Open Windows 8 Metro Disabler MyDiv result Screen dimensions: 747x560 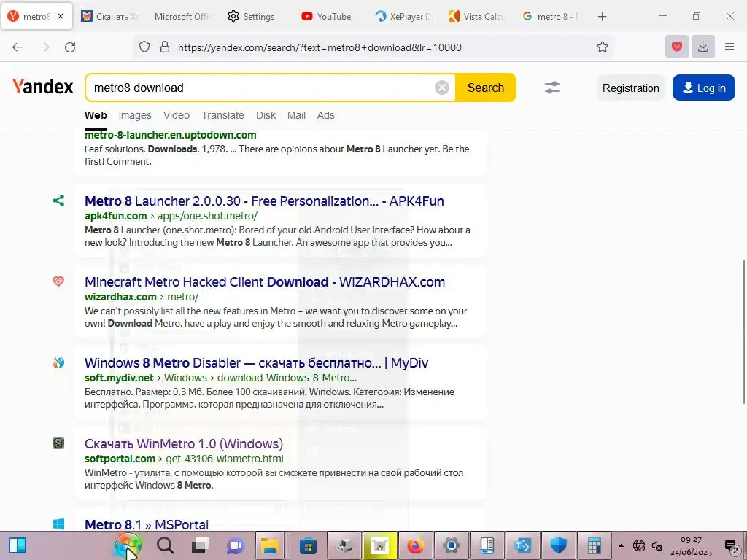[x=256, y=363]
